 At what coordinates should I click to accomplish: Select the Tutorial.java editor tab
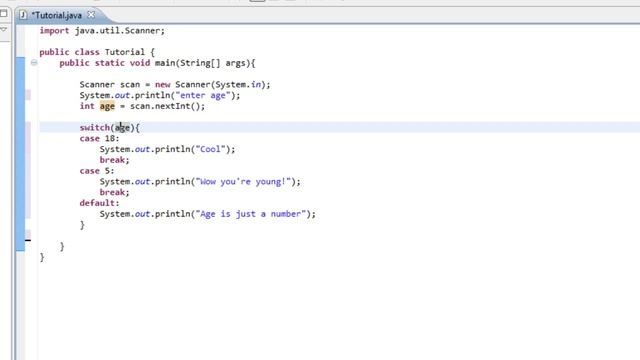[58, 15]
